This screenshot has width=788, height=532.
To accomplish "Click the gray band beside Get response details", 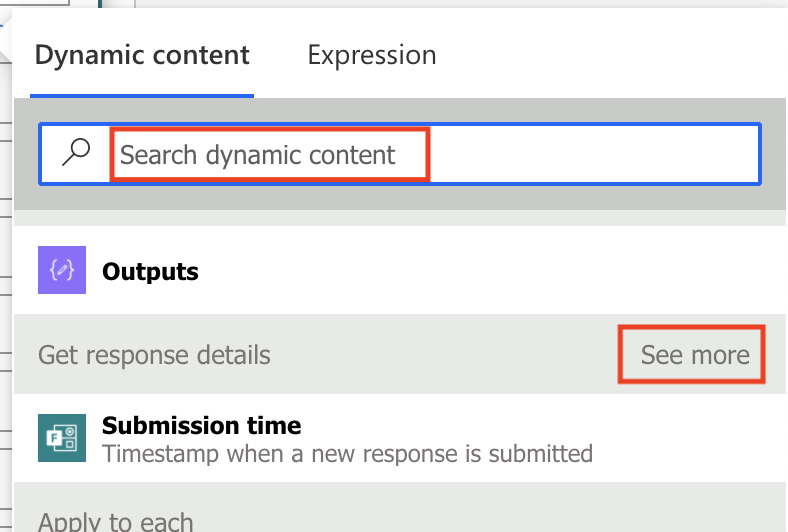I will coord(442,355).
